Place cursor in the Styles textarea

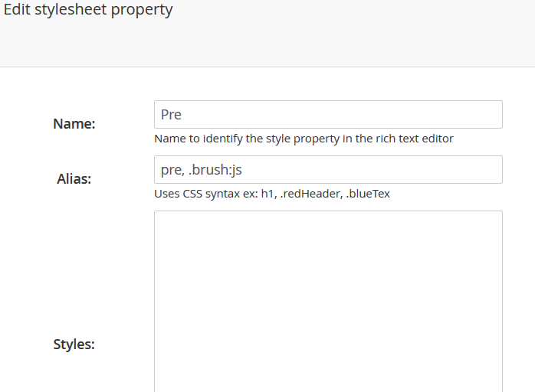click(328, 302)
